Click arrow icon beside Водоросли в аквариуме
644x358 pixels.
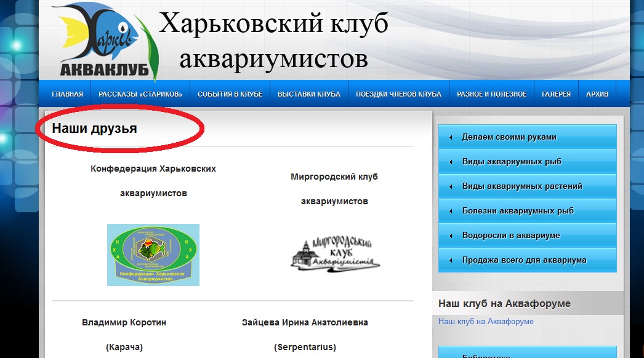pos(451,236)
